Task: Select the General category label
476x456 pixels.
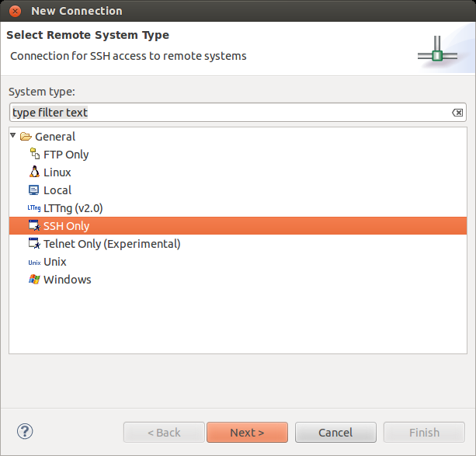Action: coord(55,137)
